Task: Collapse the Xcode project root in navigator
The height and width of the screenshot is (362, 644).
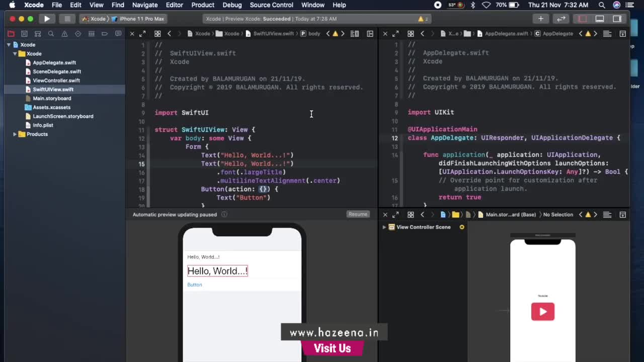Action: pos(9,45)
